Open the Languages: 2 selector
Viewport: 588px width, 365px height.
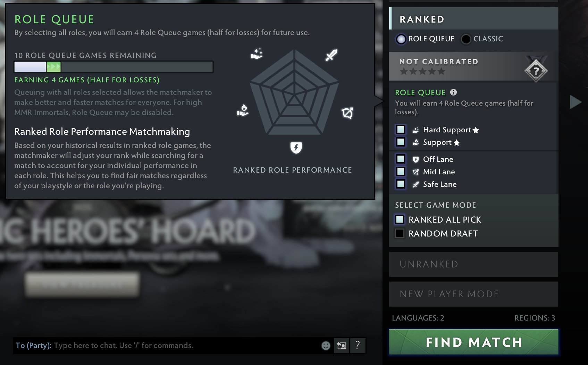(418, 318)
